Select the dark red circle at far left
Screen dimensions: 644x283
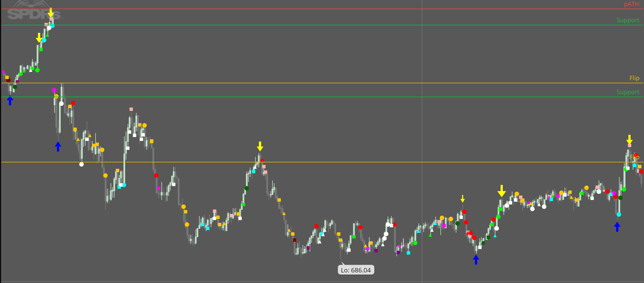tap(8, 80)
